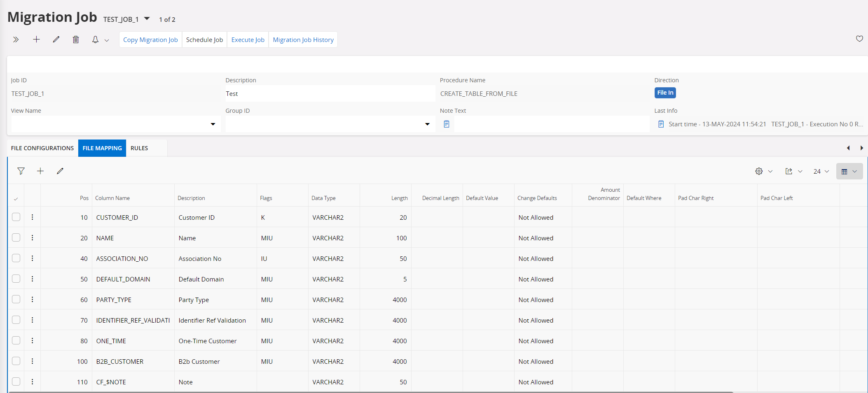
Task: Favorite the job with heart icon
Action: point(859,39)
